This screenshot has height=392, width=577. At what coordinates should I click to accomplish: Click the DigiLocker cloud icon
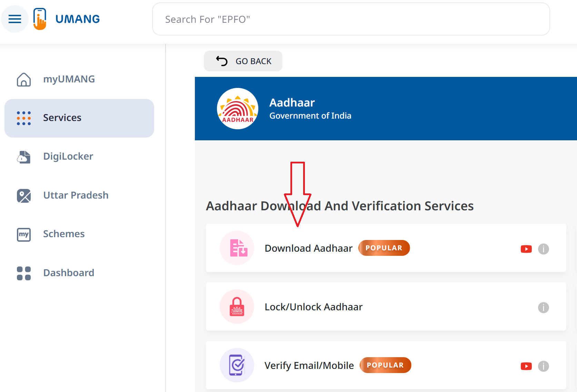(x=23, y=157)
